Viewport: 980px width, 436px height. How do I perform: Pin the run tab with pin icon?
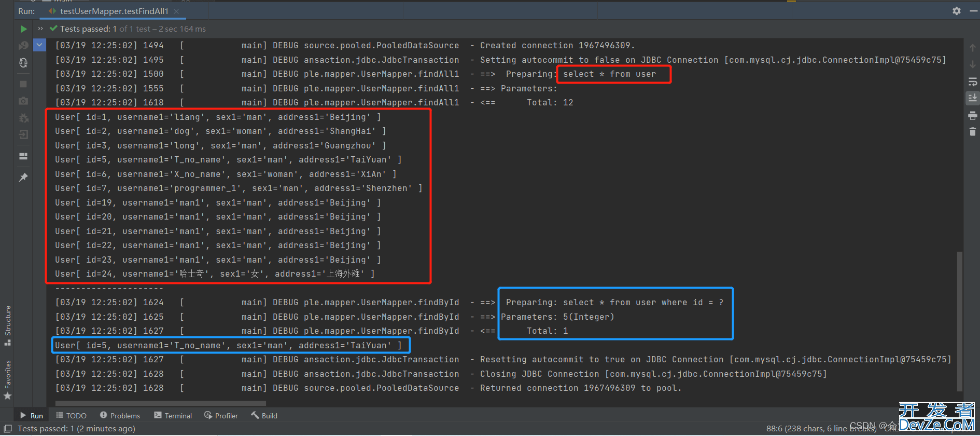[23, 178]
